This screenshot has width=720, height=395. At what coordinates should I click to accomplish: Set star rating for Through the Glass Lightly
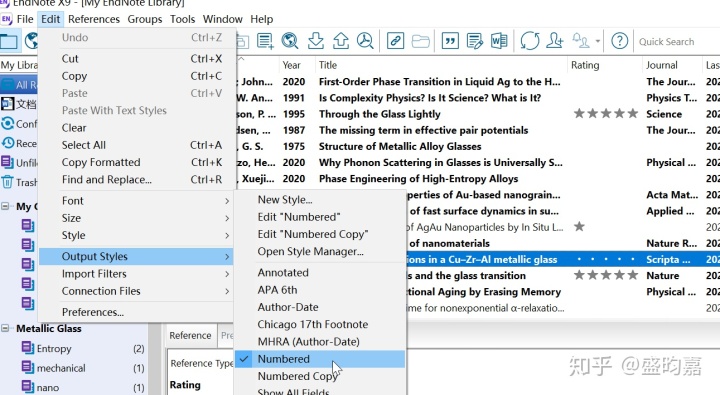point(606,113)
